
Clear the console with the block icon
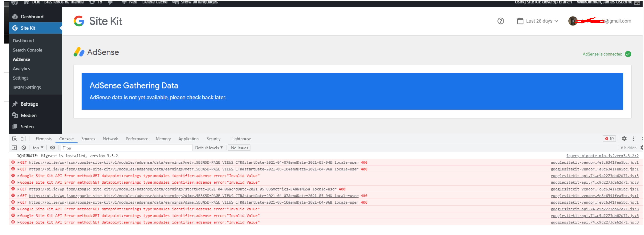click(x=24, y=148)
